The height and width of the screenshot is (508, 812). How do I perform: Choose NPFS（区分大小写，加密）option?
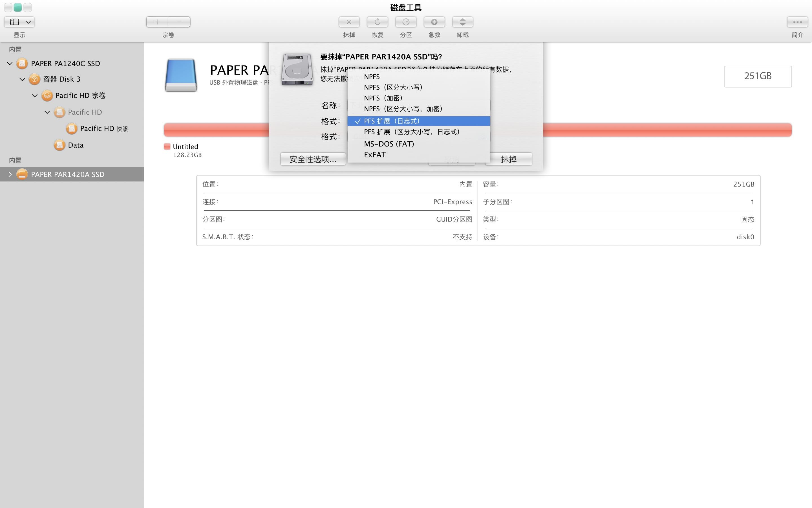click(x=419, y=109)
